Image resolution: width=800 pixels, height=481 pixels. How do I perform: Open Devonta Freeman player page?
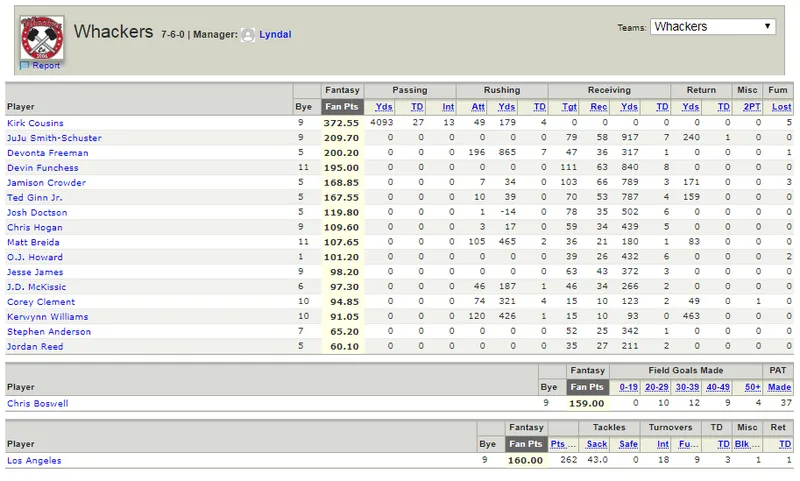[x=47, y=153]
